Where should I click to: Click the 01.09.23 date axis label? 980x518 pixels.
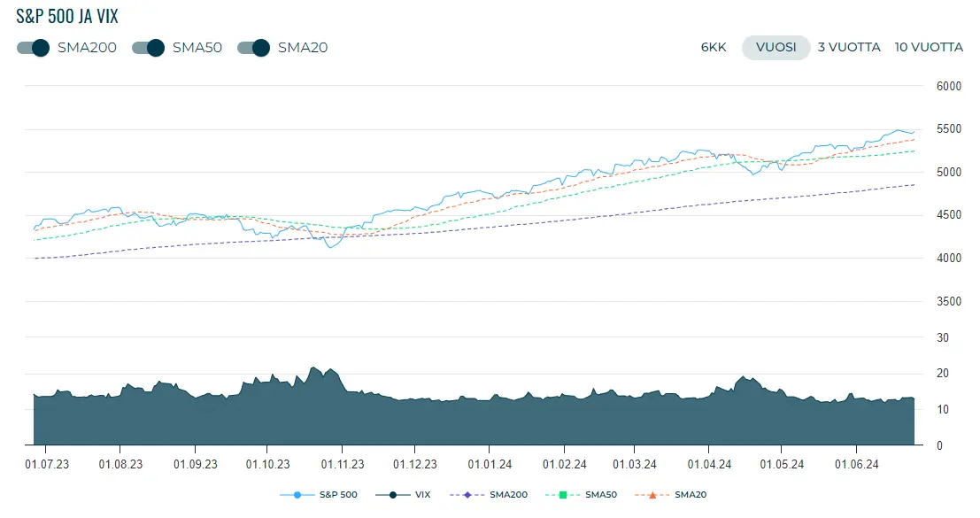pyautogui.click(x=196, y=464)
